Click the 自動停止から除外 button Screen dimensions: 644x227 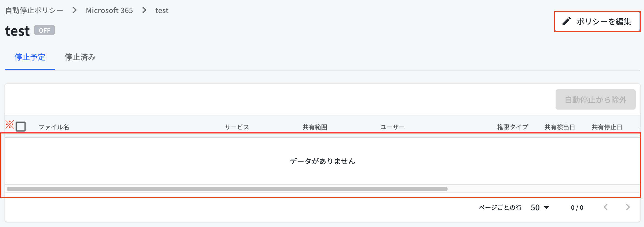(x=595, y=99)
